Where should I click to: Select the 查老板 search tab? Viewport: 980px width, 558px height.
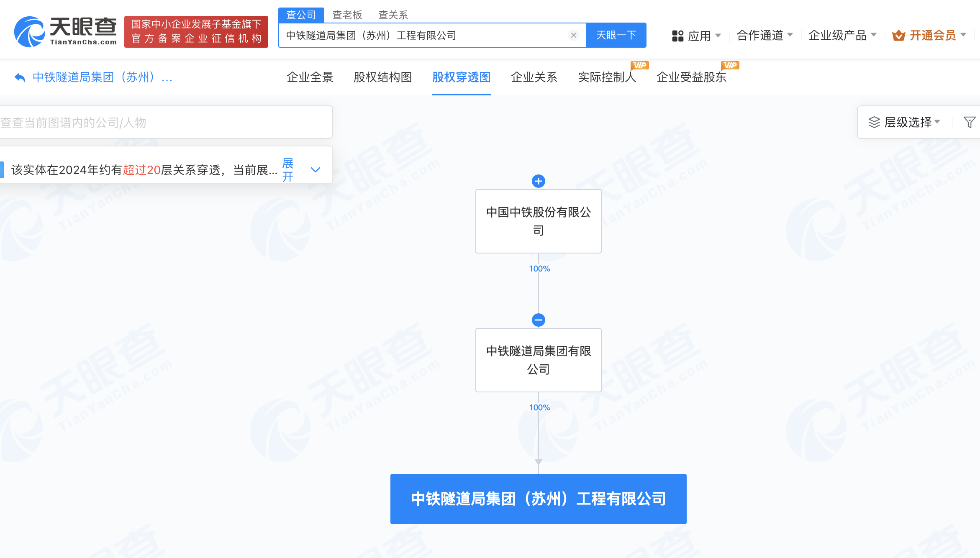[x=347, y=15]
